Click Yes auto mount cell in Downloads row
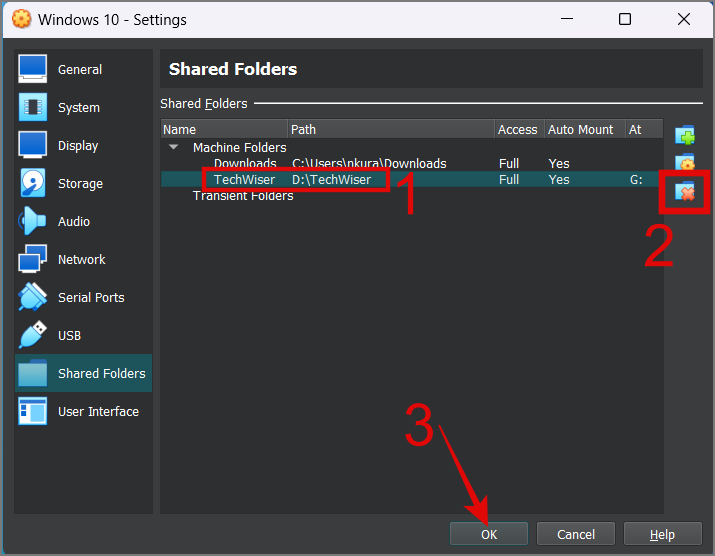The image size is (715, 556). click(x=559, y=163)
